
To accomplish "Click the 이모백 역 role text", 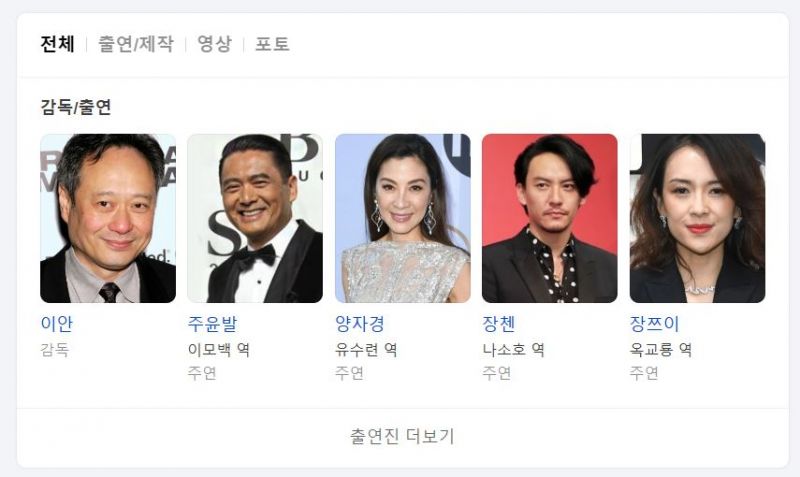I will [219, 350].
